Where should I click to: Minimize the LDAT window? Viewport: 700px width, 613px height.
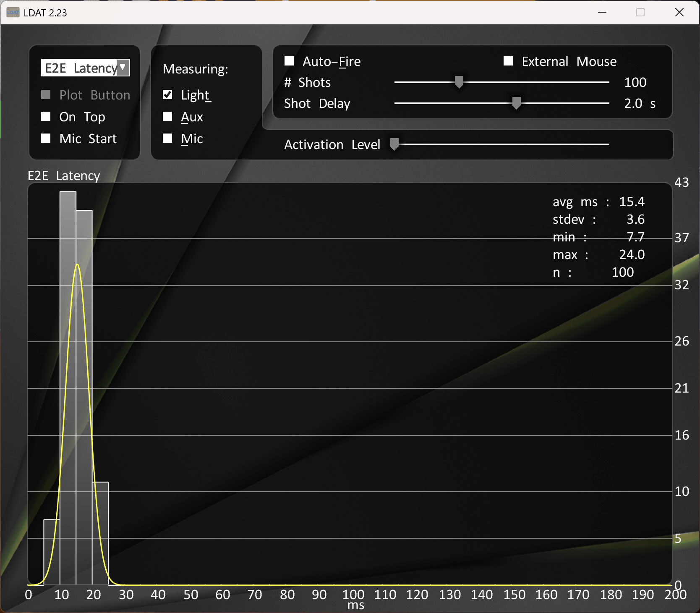pyautogui.click(x=602, y=12)
